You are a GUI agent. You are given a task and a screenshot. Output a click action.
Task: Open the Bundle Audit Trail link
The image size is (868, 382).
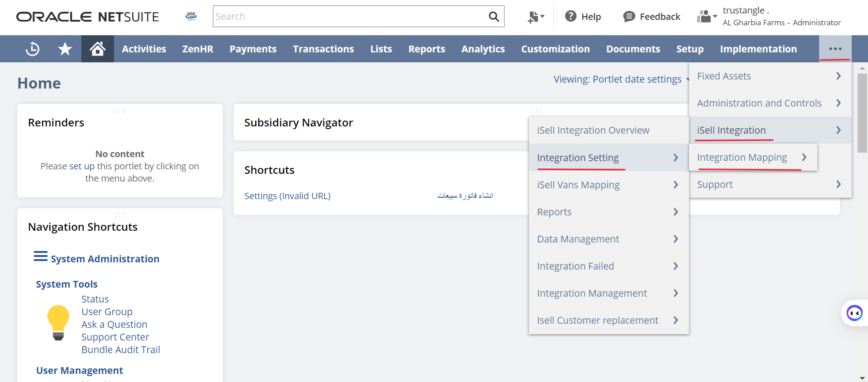pyautogui.click(x=121, y=349)
